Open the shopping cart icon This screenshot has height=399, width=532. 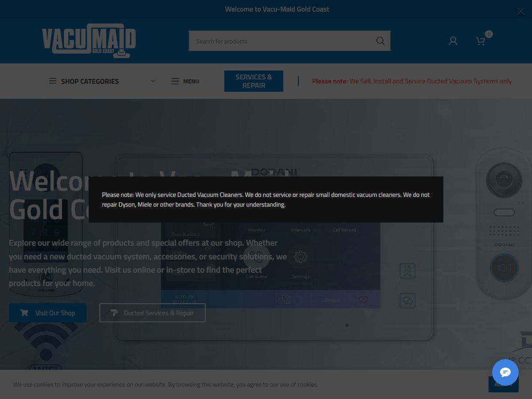(x=481, y=41)
